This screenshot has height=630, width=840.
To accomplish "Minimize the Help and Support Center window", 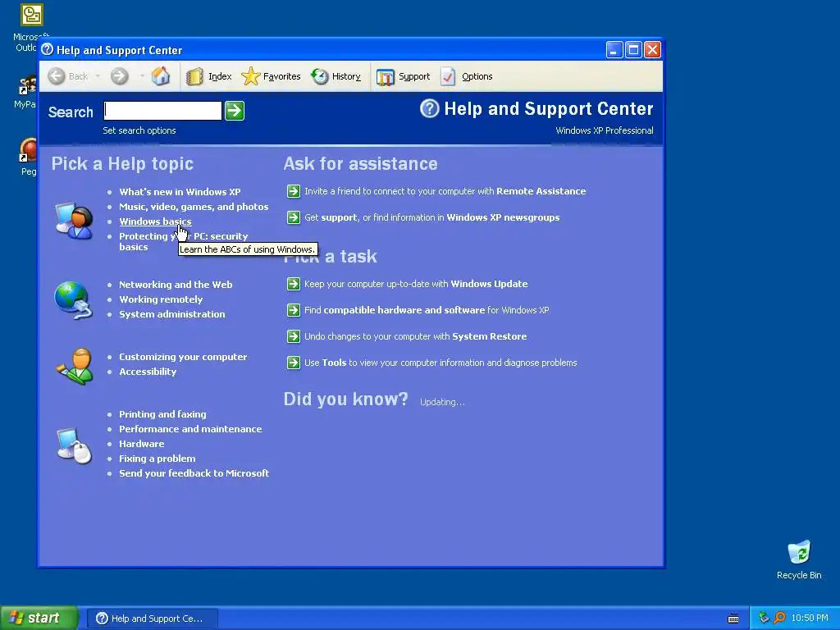I will (614, 50).
